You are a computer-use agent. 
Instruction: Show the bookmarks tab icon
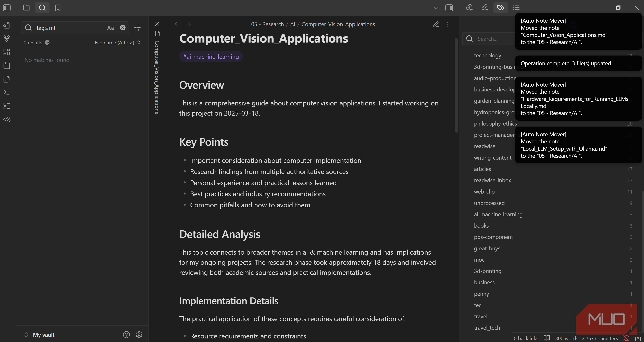pos(58,8)
